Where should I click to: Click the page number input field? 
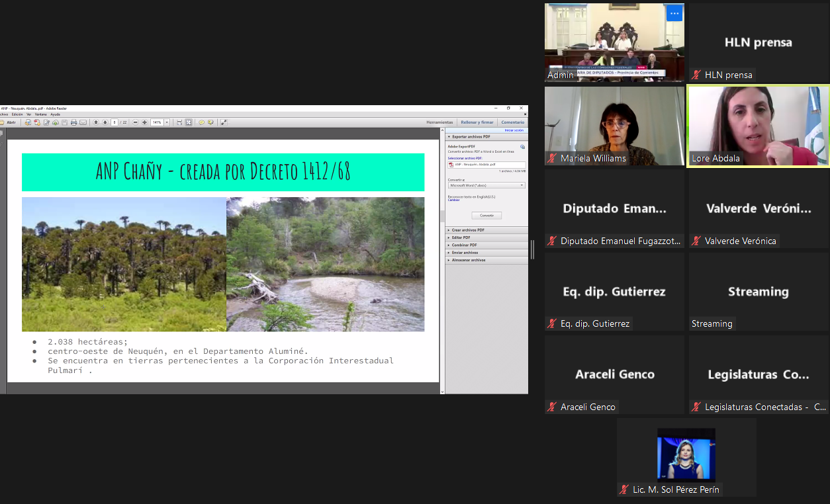coord(115,122)
